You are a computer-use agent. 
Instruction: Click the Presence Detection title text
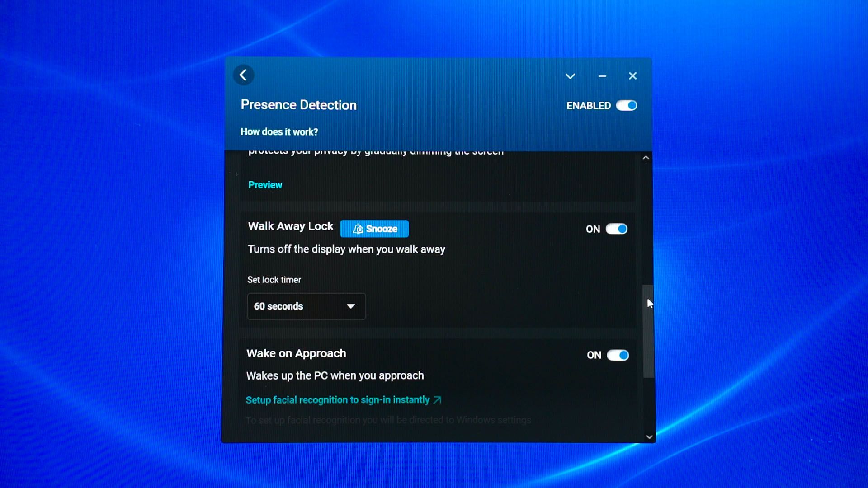299,105
